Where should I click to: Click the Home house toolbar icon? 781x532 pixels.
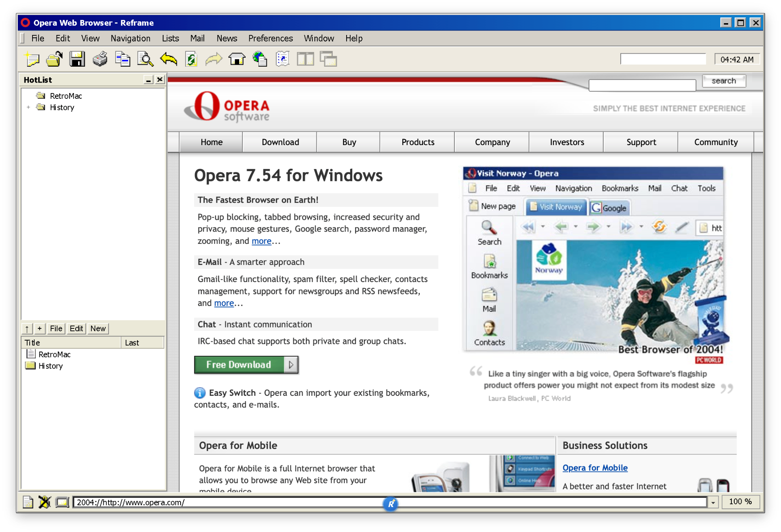tap(237, 59)
